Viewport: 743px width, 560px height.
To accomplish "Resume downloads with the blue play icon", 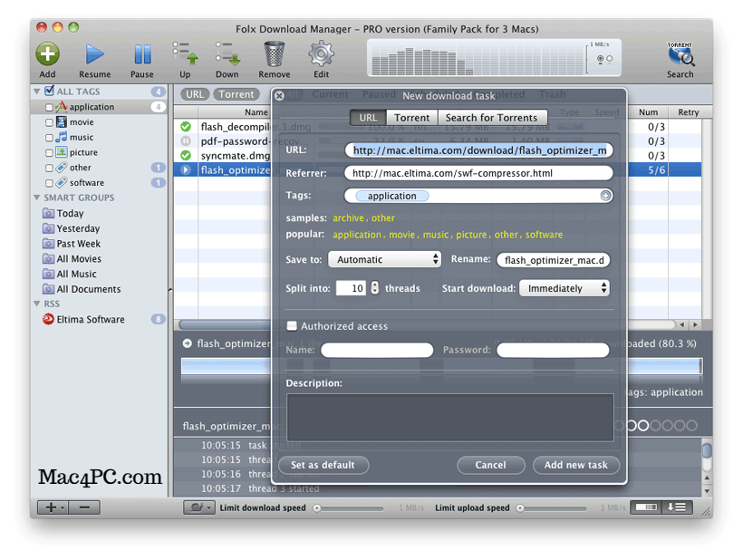I will pos(95,54).
